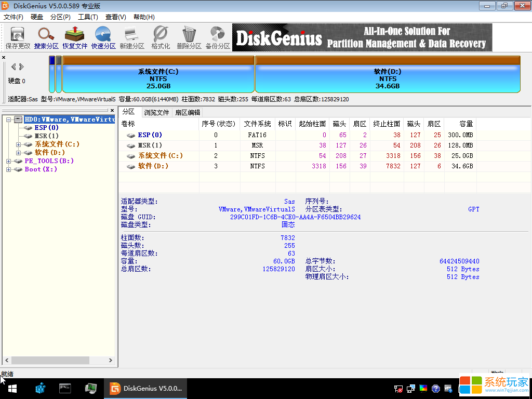Select the small ESP block in the disk map
This screenshot has height=399, width=532.
pos(52,74)
